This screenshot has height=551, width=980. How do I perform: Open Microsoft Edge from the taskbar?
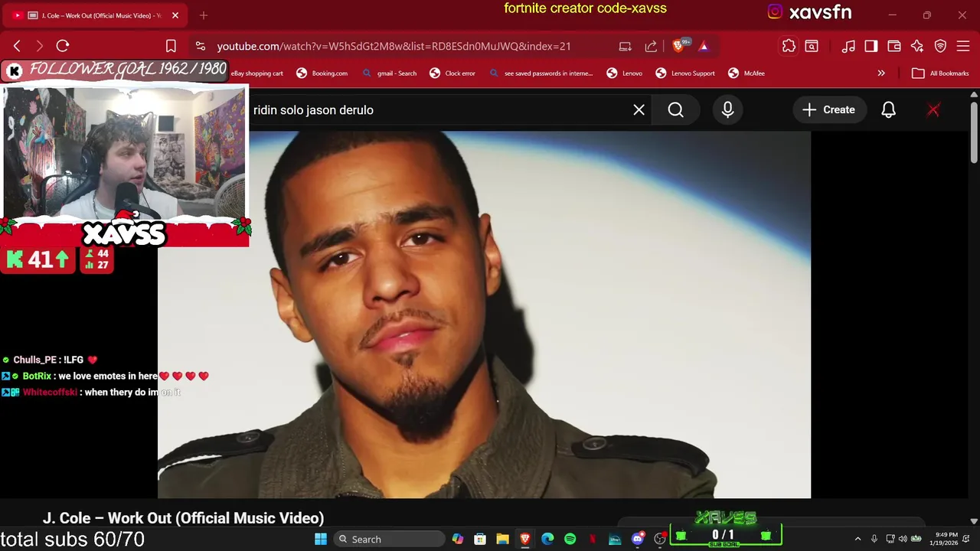547,540
